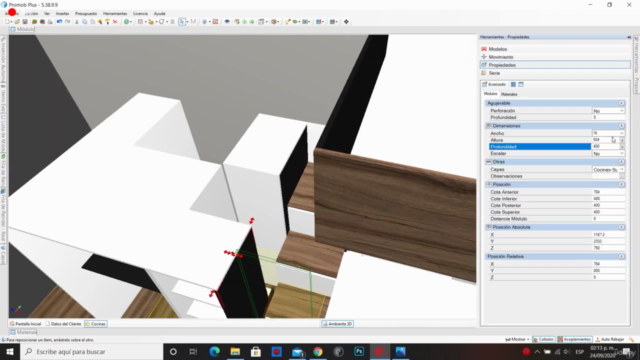Image resolution: width=640 pixels, height=360 pixels.
Task: Toggle the Colisión button in status bar
Action: (543, 339)
